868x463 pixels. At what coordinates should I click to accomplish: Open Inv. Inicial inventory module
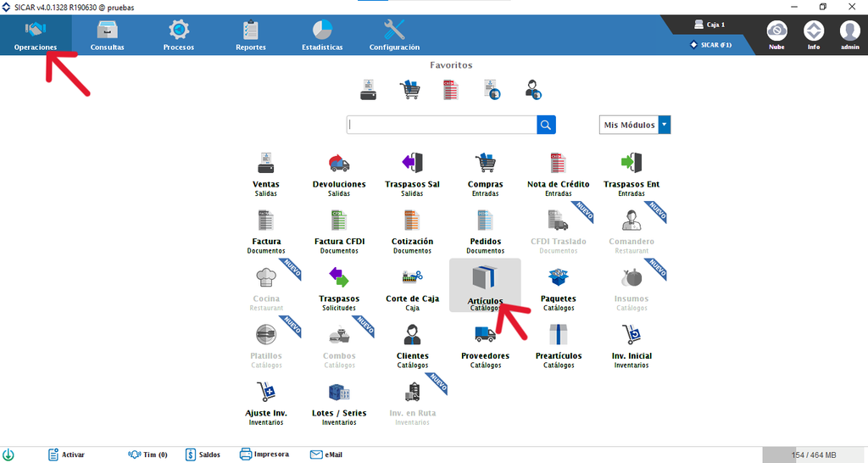click(632, 346)
